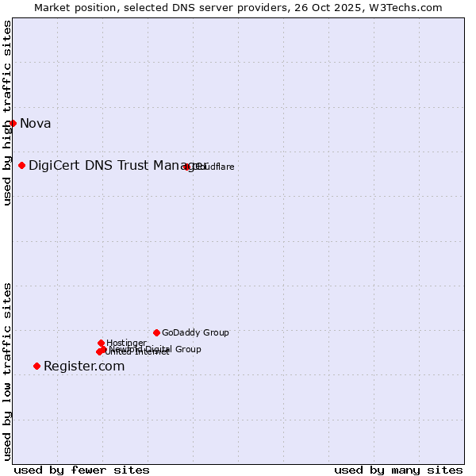Viewport: 476px width, 476px height.
Task: Select the GoDaddy Group data point
Action: pos(156,332)
